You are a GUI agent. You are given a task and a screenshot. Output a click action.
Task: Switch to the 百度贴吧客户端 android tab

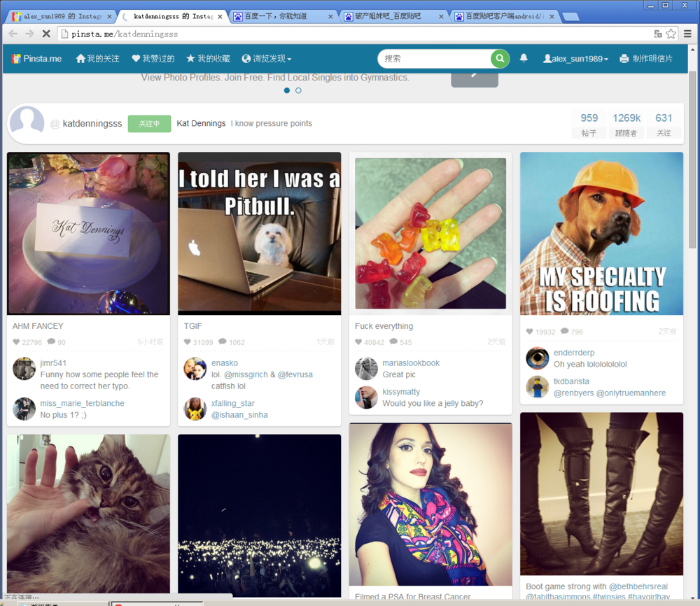coord(505,17)
